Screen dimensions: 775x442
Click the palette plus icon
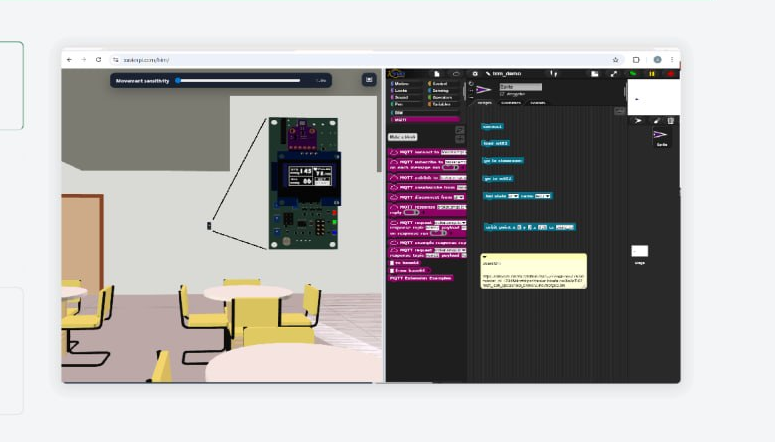pyautogui.click(x=460, y=139)
